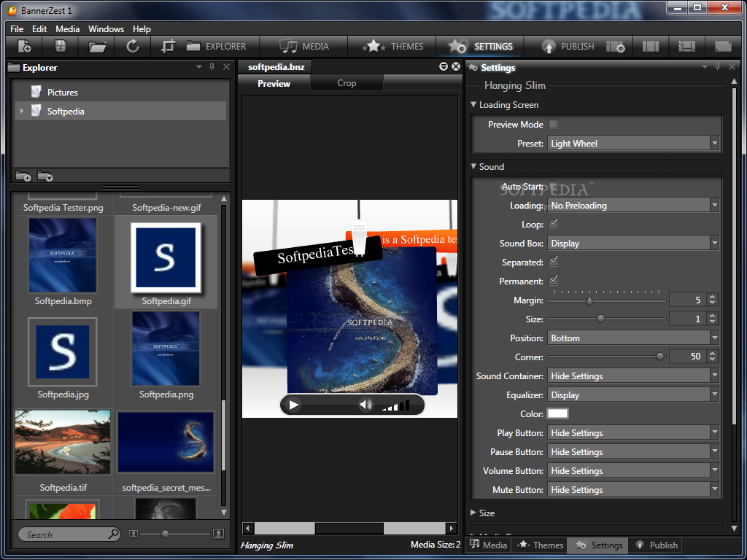
Task: Pin the Explorer panel
Action: (212, 67)
